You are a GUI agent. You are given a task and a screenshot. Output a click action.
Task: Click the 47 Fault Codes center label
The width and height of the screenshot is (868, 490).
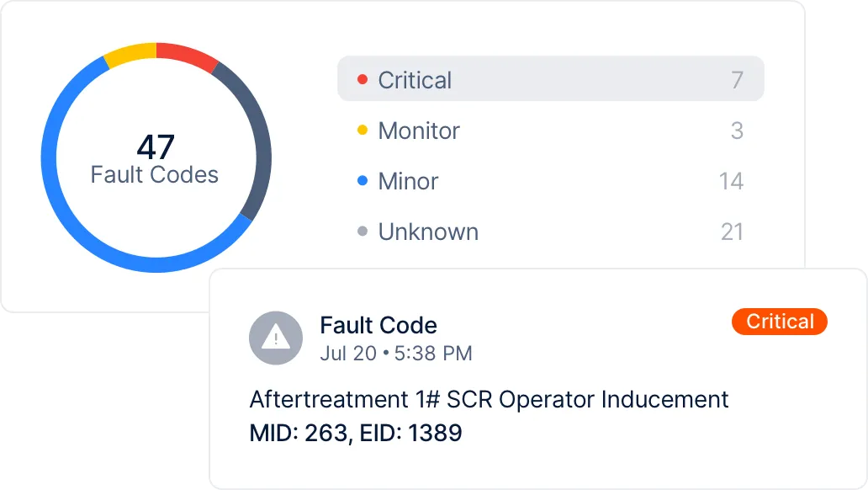pyautogui.click(x=154, y=160)
